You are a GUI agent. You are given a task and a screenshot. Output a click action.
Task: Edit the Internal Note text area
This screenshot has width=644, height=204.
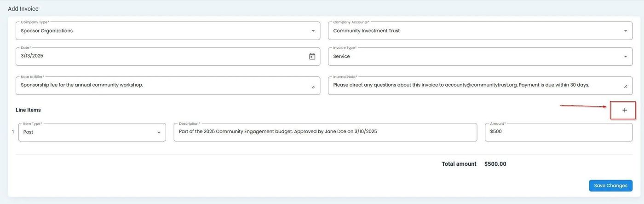point(474,85)
